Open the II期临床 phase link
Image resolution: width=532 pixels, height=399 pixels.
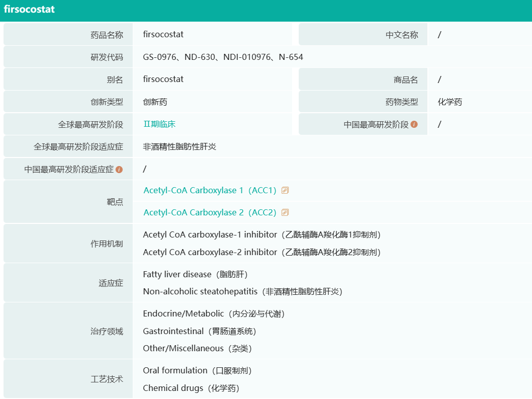click(159, 124)
